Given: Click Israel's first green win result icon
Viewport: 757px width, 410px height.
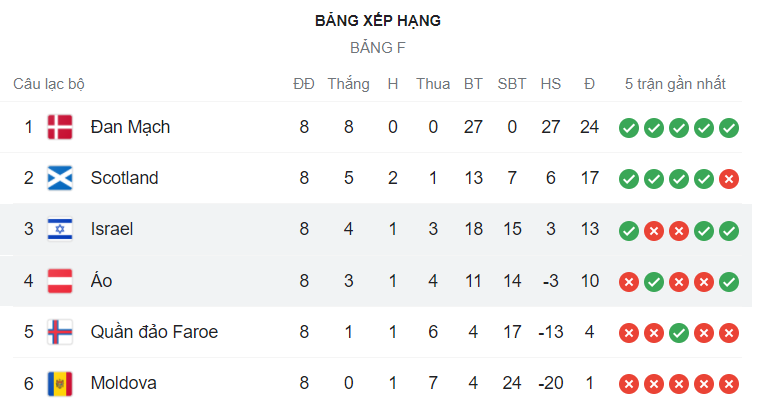Looking at the screenshot, I should (x=629, y=231).
